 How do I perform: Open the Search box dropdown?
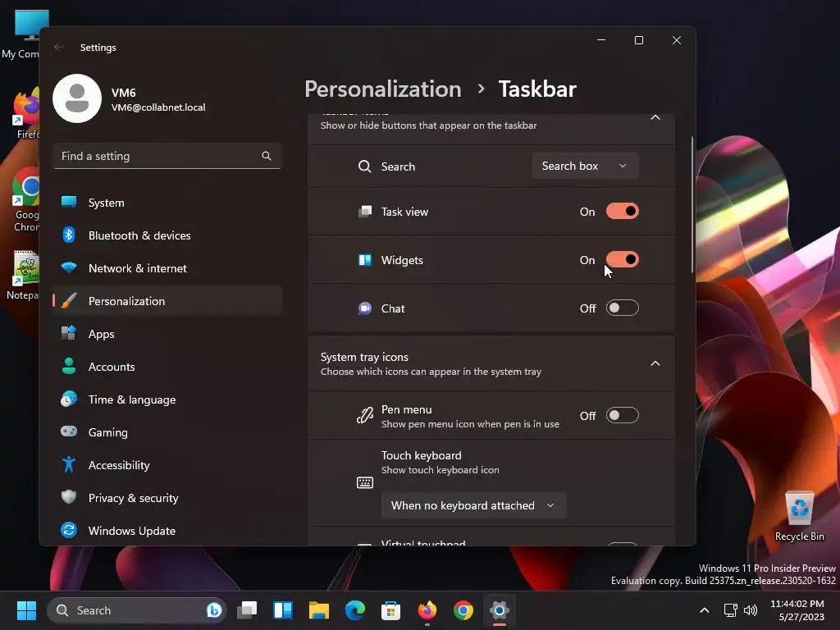[x=585, y=166]
